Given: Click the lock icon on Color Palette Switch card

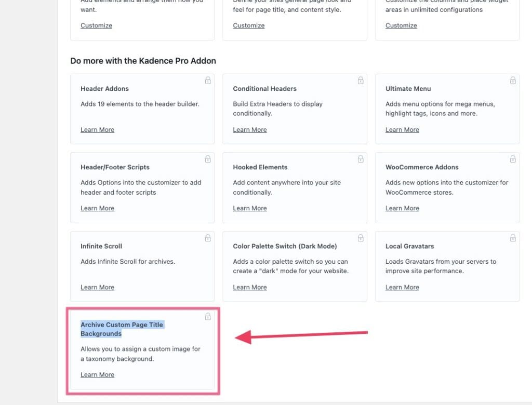Looking at the screenshot, I should pos(360,238).
